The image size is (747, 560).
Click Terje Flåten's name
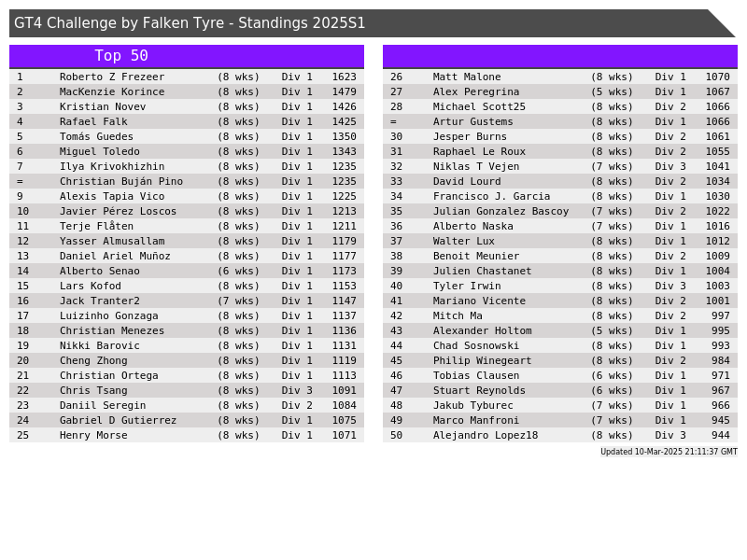click(96, 226)
